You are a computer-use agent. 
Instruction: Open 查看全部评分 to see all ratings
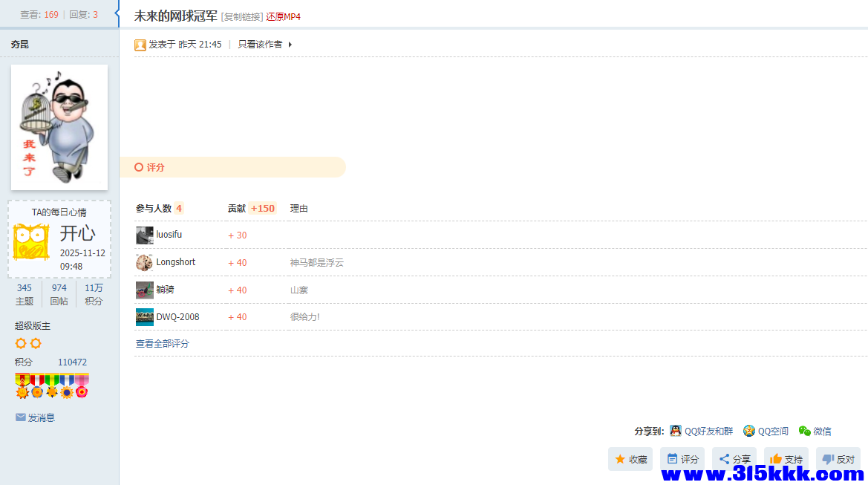(x=161, y=343)
